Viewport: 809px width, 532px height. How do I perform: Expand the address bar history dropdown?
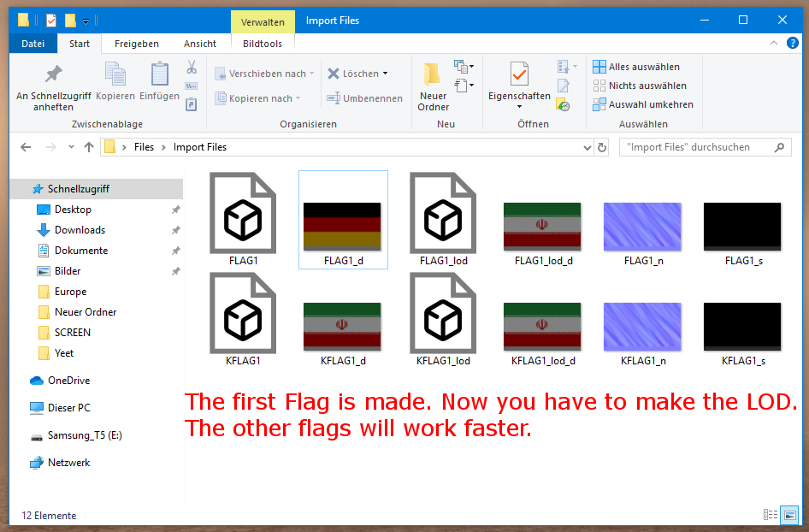588,148
